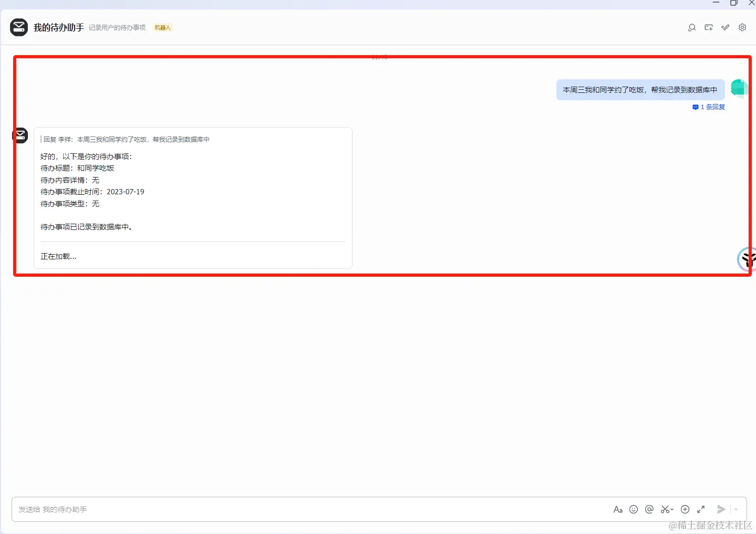Click the bot avatar beside the reply message
This screenshot has width=756, height=534.
point(20,135)
